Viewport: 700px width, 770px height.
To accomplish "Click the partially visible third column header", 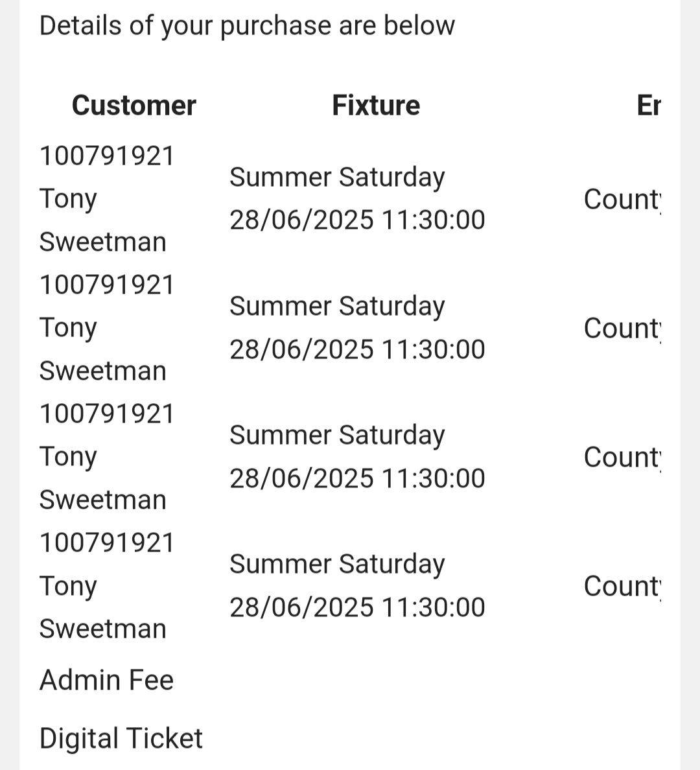I will (x=648, y=105).
